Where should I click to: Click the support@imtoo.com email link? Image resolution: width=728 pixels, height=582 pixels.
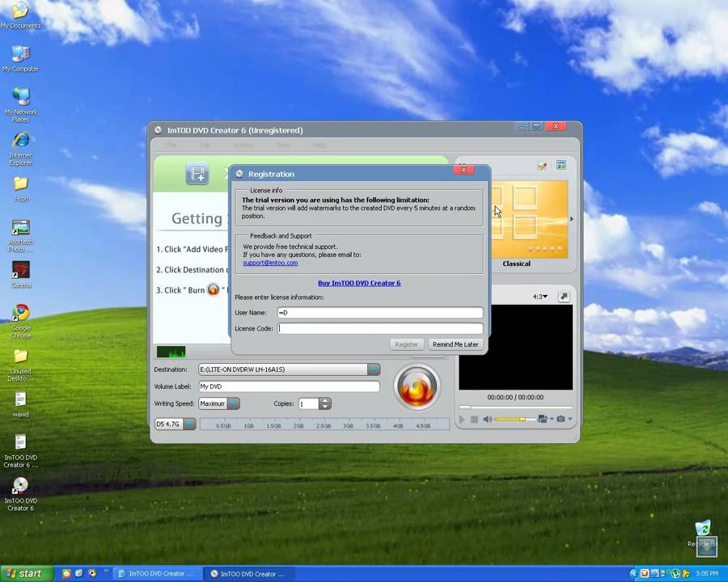pos(270,263)
